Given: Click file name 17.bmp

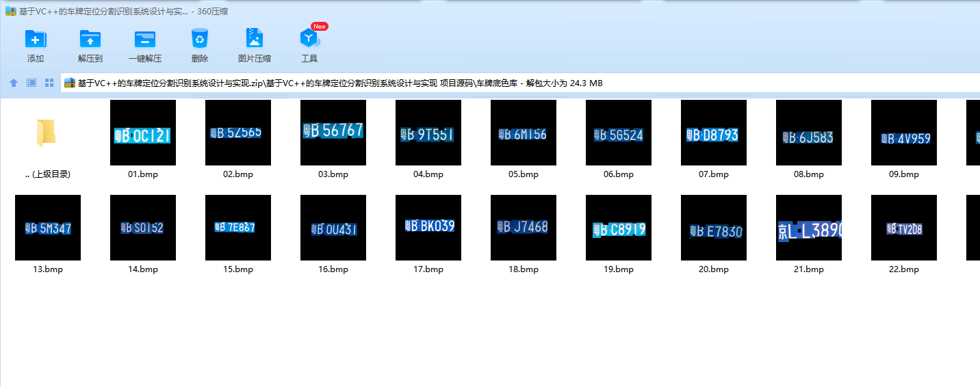Looking at the screenshot, I should tap(428, 269).
